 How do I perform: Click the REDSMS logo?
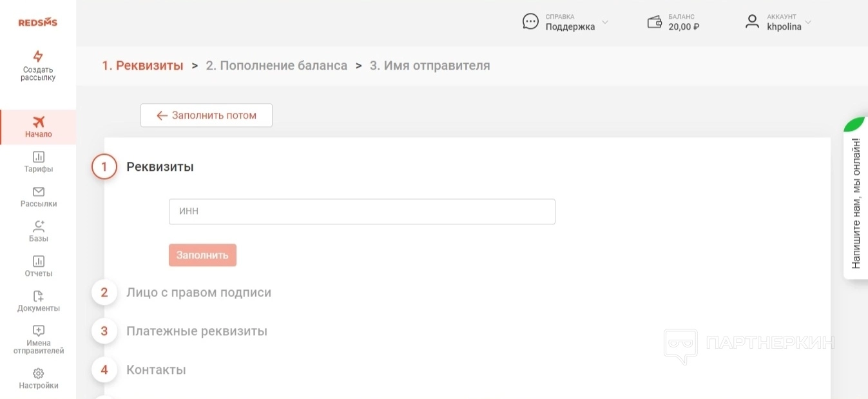coord(38,23)
